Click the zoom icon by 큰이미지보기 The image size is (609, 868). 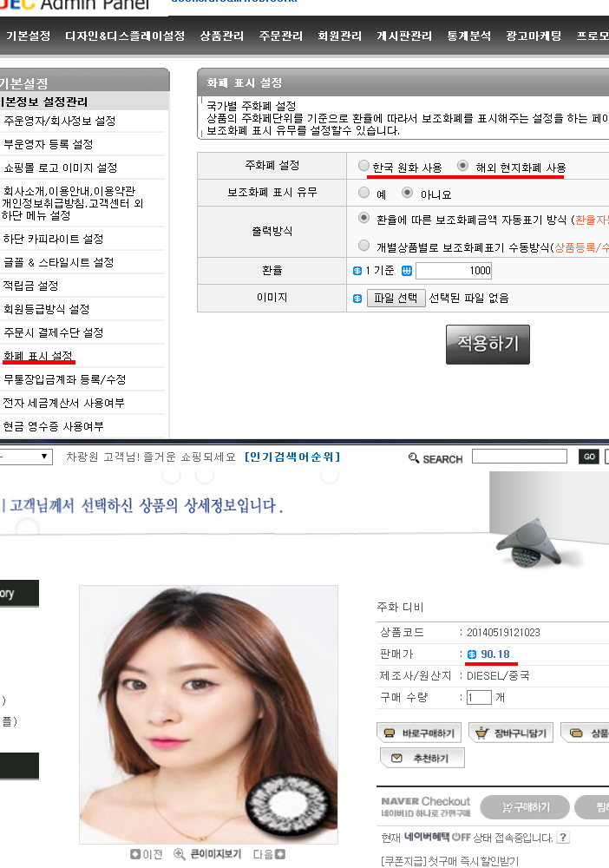[180, 854]
